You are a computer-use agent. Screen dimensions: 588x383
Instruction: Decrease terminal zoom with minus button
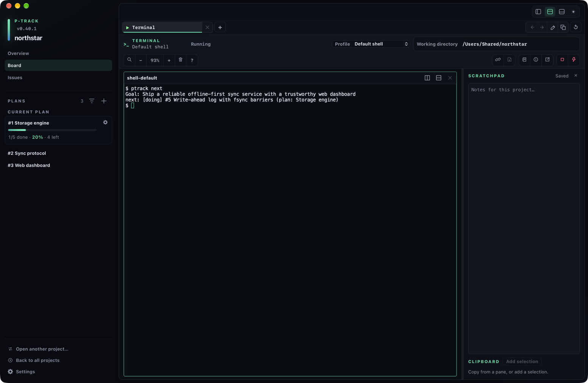(141, 60)
